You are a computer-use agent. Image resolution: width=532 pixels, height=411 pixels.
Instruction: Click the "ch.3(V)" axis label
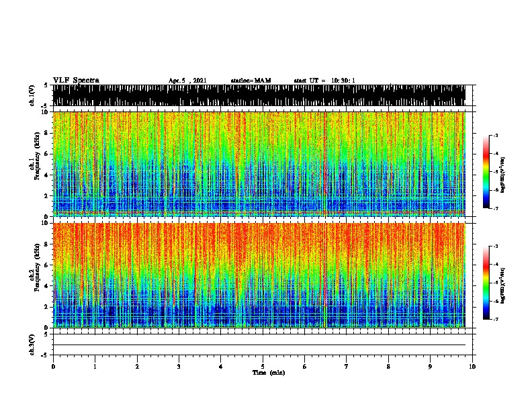32,345
